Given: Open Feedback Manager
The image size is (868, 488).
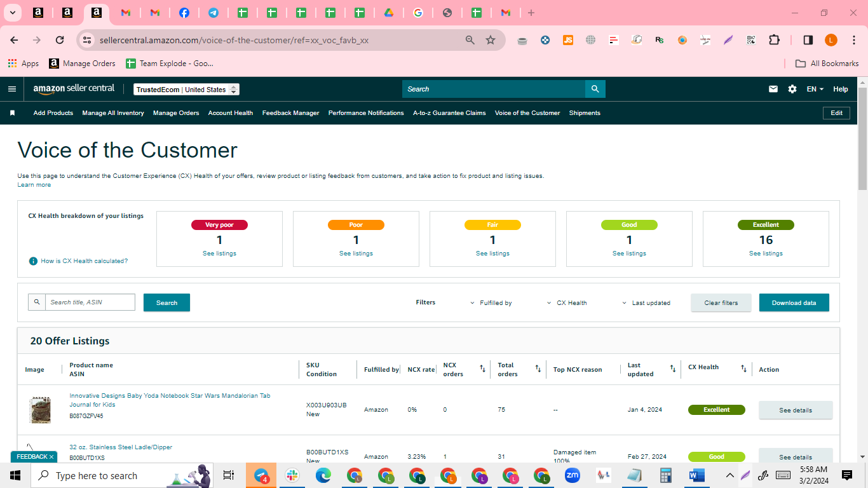Looking at the screenshot, I should point(291,113).
